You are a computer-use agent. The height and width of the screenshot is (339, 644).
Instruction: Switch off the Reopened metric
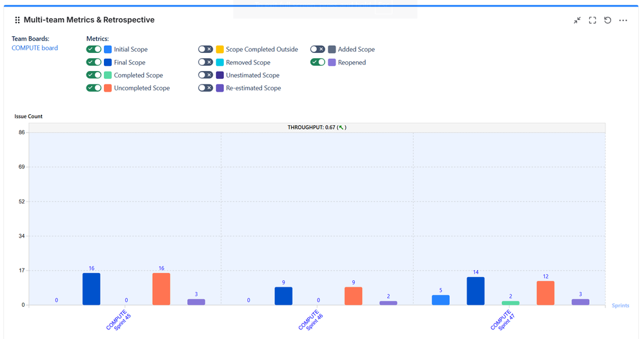317,62
